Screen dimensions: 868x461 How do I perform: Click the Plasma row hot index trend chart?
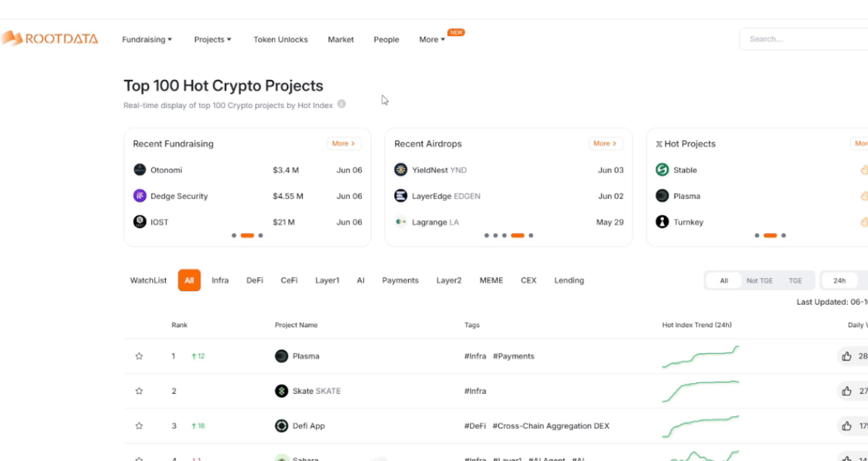click(x=701, y=357)
